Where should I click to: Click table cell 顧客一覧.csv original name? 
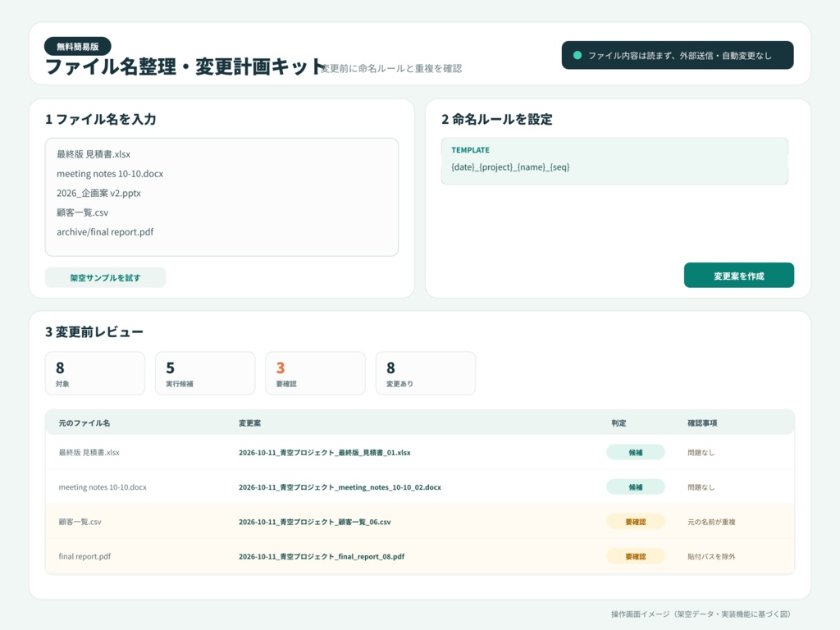[80, 522]
